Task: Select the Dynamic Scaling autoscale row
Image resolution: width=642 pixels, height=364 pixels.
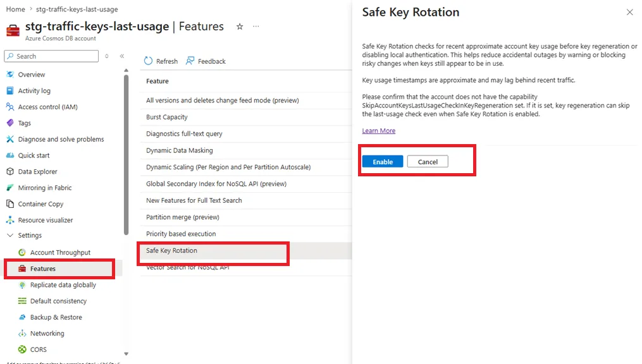Action: [x=245, y=167]
